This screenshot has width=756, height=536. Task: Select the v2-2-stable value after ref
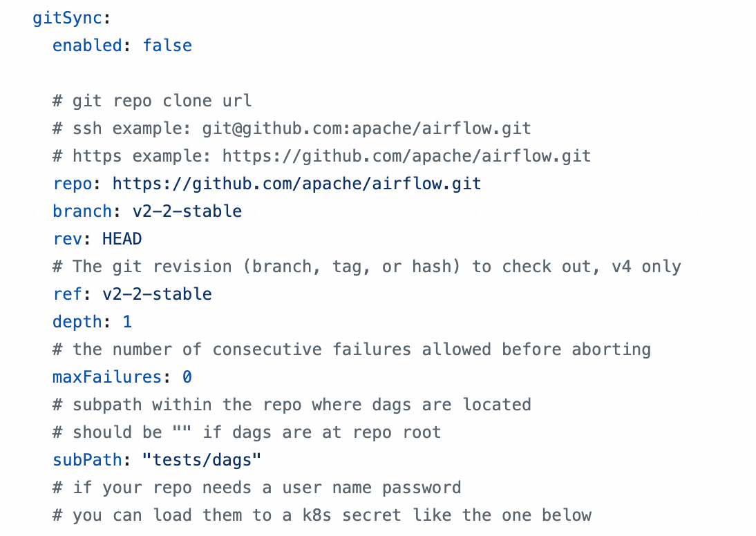pos(157,294)
